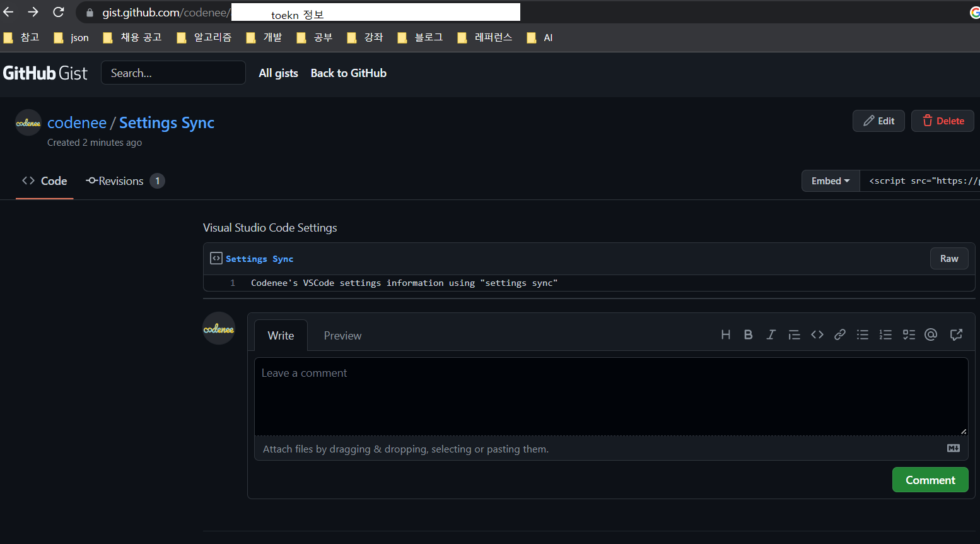Click the Visual Studio Code Settings description
This screenshot has width=980, height=544.
pyautogui.click(x=270, y=227)
